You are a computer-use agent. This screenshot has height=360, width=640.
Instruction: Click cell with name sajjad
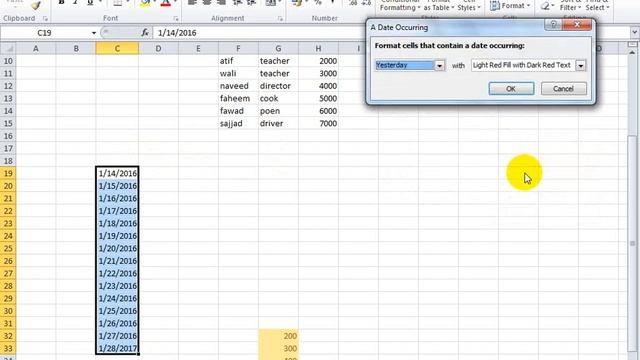pyautogui.click(x=238, y=124)
